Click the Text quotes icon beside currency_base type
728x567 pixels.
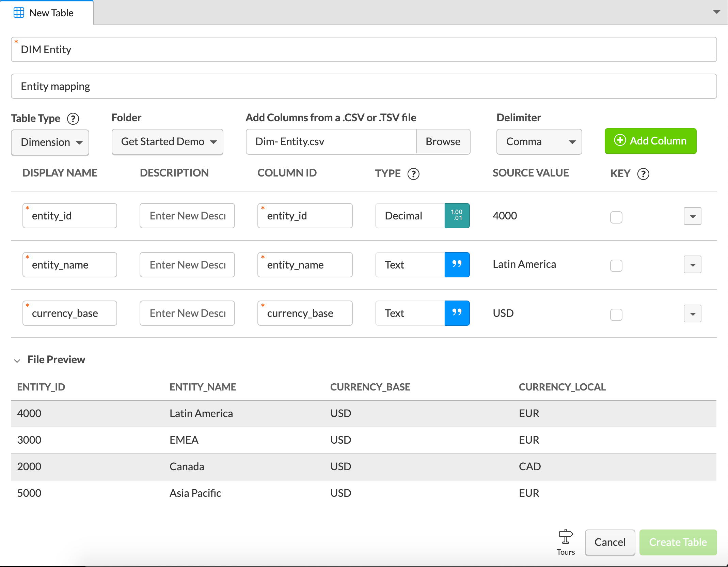457,313
